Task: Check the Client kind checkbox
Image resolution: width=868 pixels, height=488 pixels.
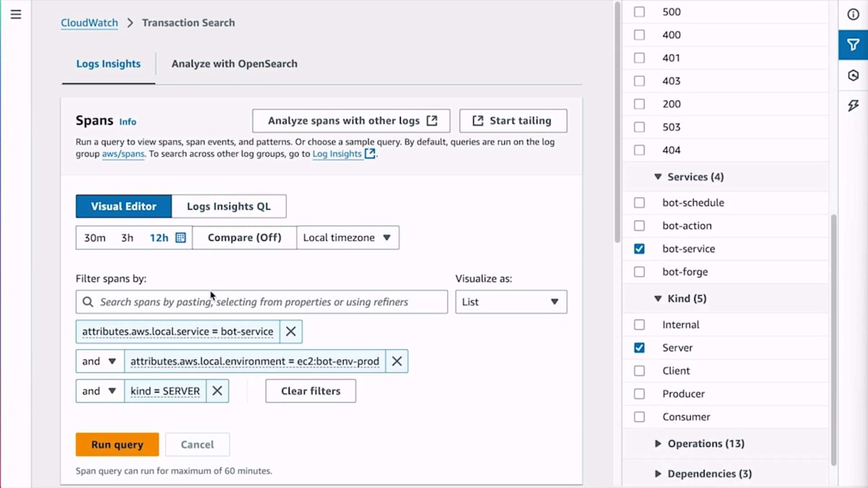Action: [639, 371]
